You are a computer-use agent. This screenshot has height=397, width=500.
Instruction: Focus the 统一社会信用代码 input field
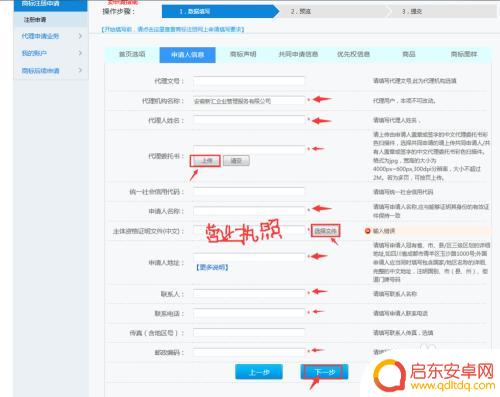[249, 192]
